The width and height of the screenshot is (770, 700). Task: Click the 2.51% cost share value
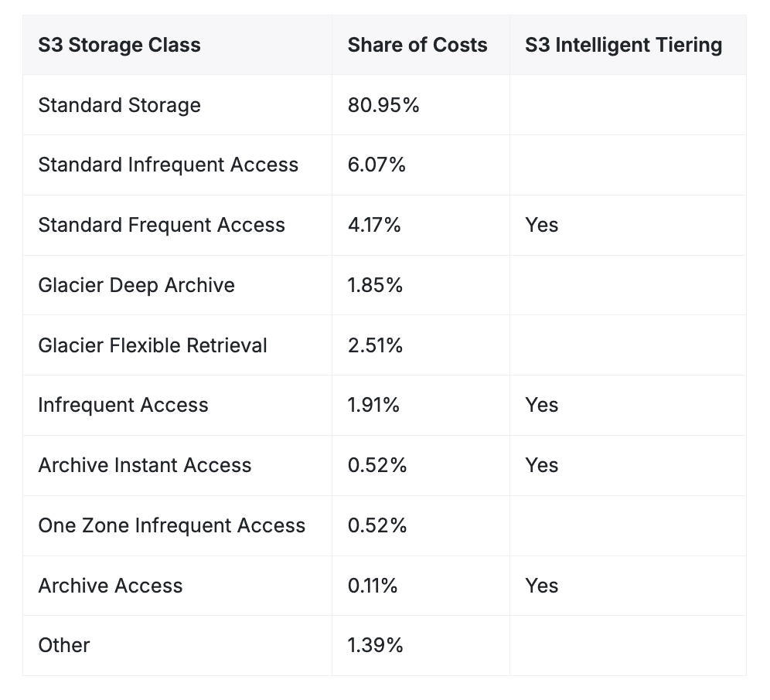click(375, 345)
